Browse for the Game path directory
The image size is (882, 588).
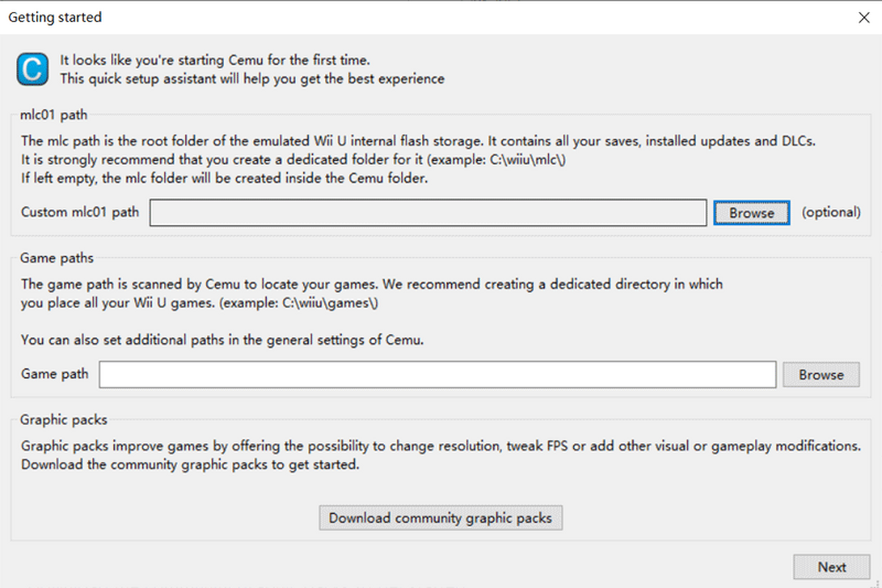[x=820, y=374]
